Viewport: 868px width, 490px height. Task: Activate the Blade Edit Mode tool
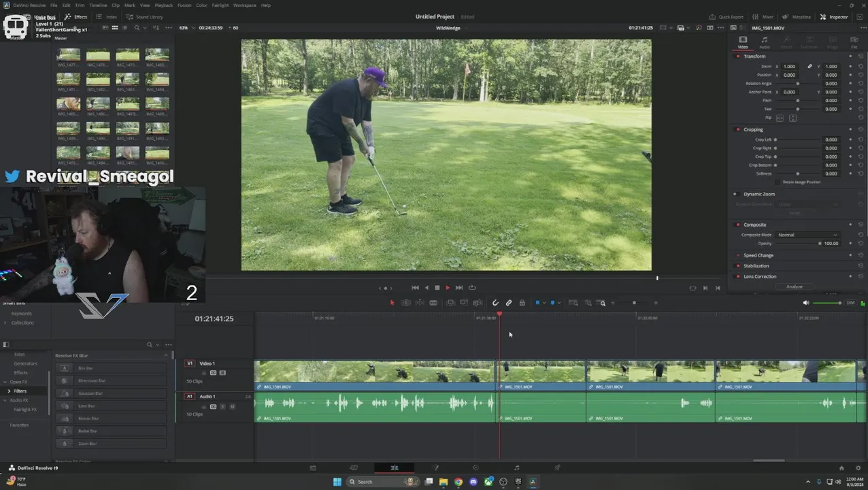433,303
